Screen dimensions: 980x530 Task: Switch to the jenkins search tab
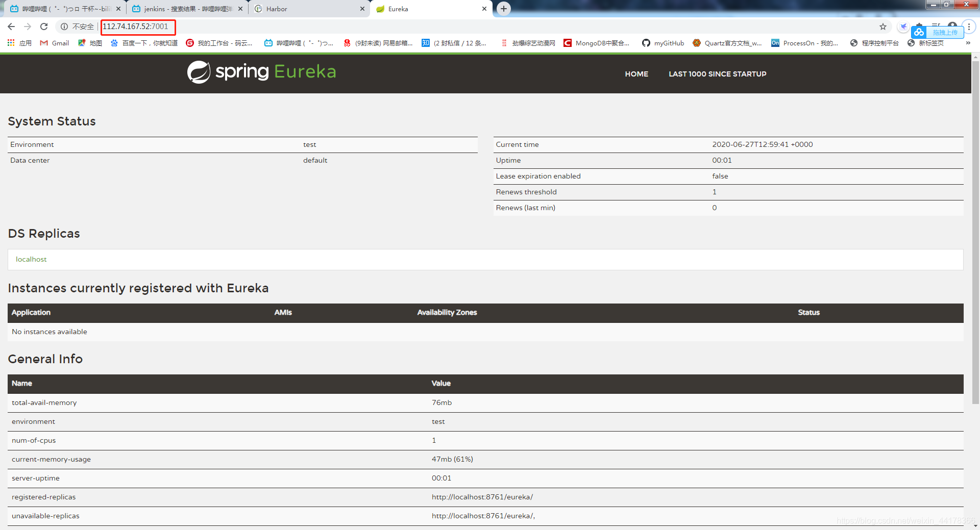click(x=187, y=9)
